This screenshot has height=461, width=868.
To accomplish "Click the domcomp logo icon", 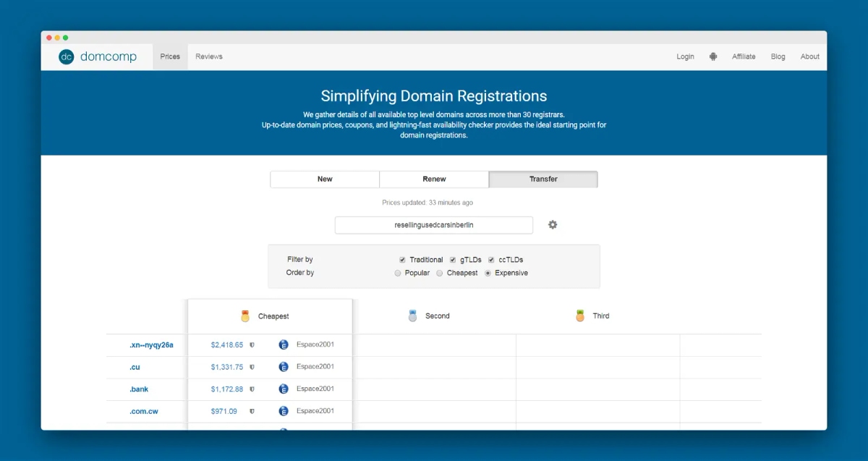I will (x=67, y=56).
